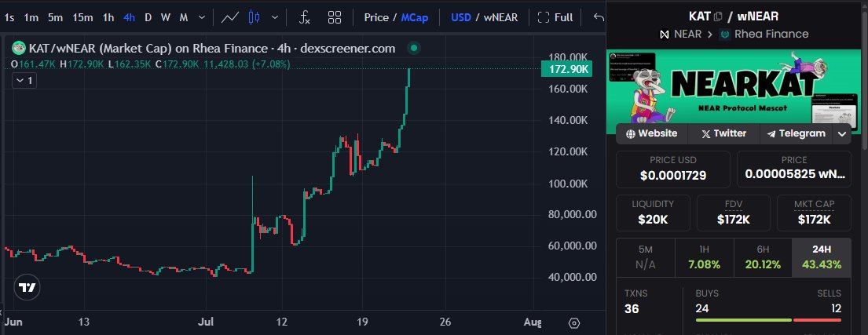Click the BUYS value 24
The image size is (868, 335).
tap(702, 308)
